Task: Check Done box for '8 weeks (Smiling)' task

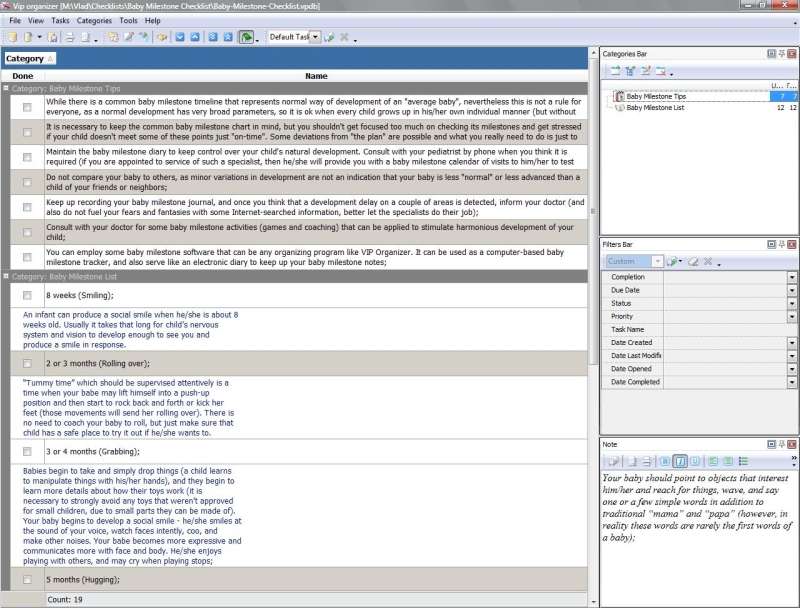Action: pyautogui.click(x=27, y=295)
